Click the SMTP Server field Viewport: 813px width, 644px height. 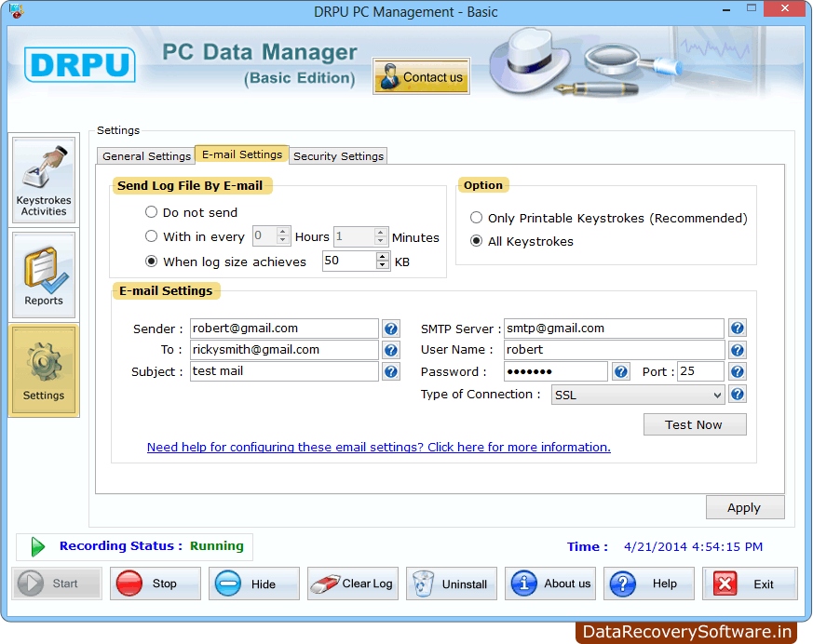click(614, 329)
